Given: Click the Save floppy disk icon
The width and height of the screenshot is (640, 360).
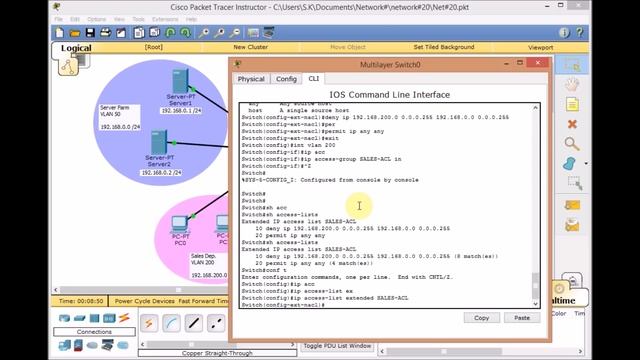Looking at the screenshot, I should (90, 33).
